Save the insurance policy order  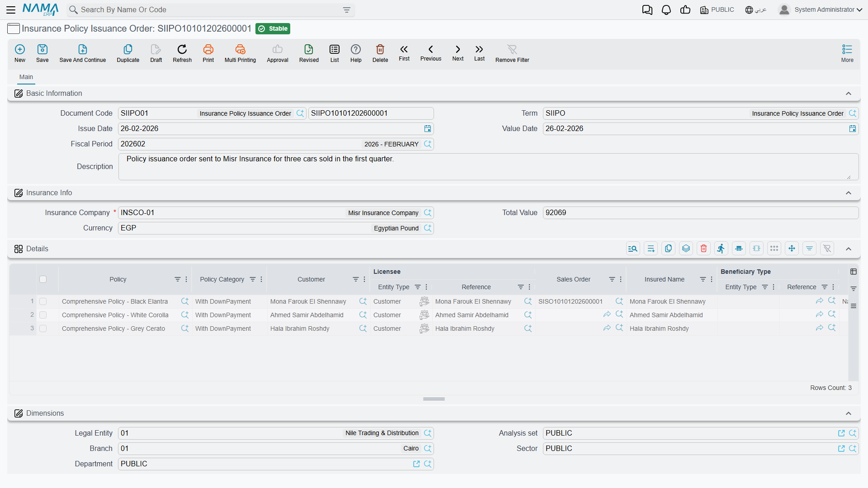point(42,53)
